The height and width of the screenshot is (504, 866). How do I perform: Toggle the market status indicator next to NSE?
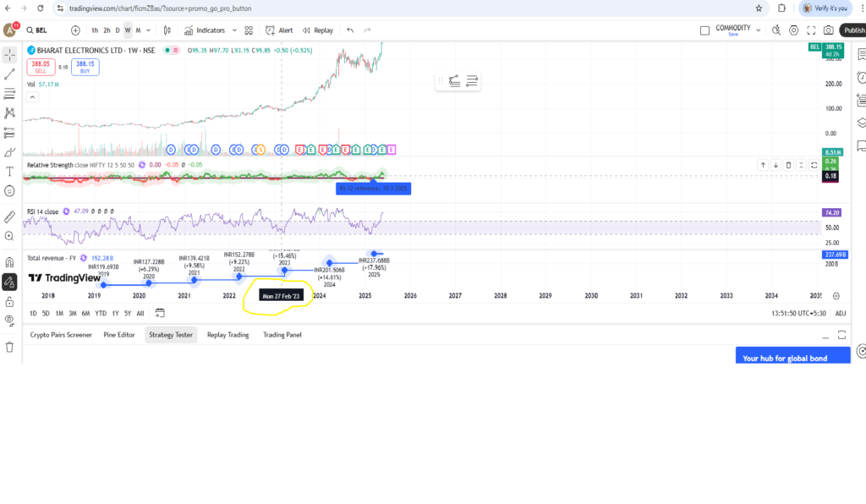(167, 50)
